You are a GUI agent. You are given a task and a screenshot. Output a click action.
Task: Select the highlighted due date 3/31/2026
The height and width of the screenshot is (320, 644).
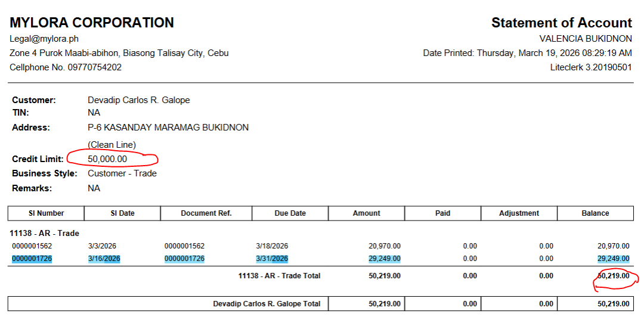tap(272, 259)
